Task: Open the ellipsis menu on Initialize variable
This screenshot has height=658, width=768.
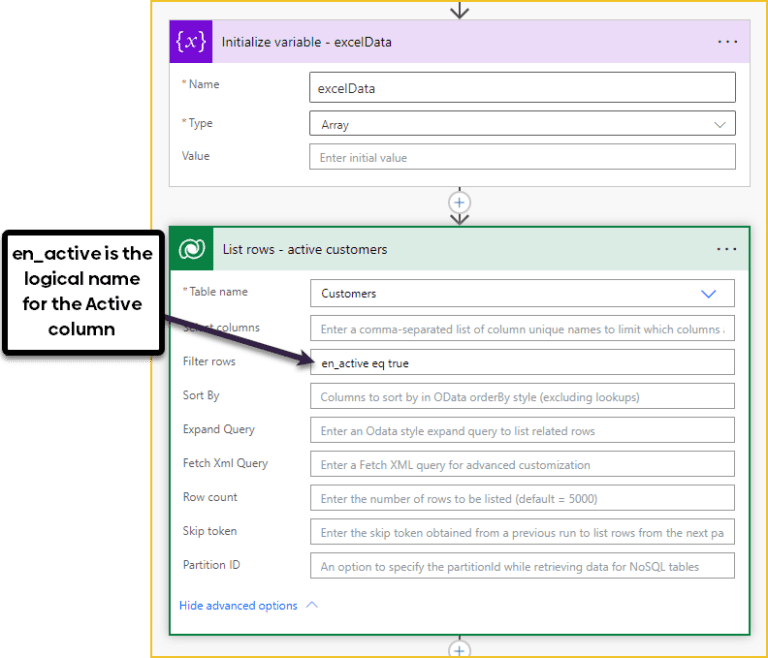Action: tap(727, 42)
